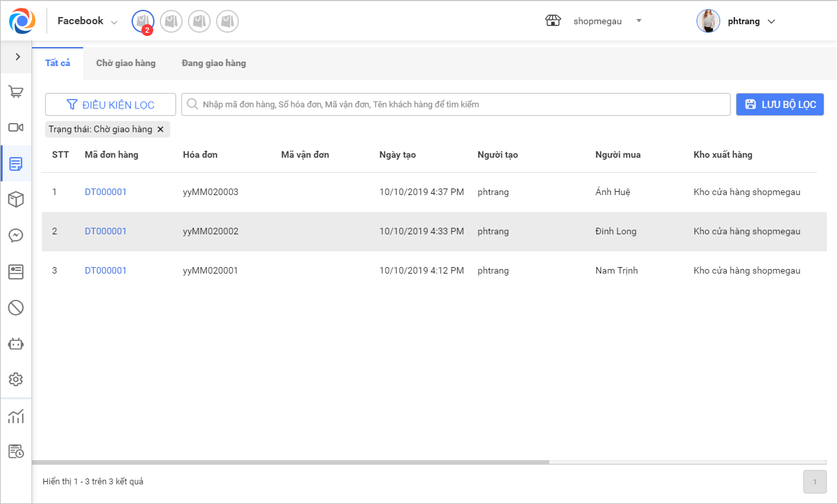This screenshot has height=504, width=838.
Task: Click the LƯU BỘ LỌC button
Action: 780,105
